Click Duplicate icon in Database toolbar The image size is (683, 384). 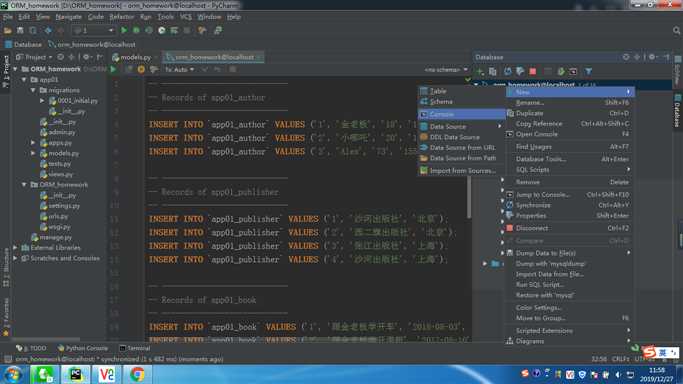click(493, 71)
